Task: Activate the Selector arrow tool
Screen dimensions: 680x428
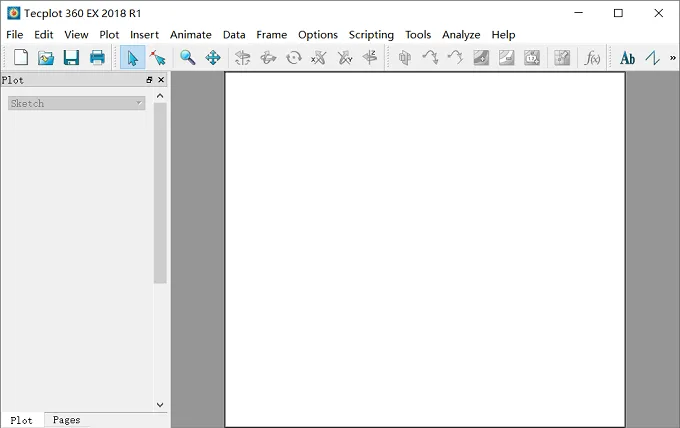Action: [x=133, y=57]
